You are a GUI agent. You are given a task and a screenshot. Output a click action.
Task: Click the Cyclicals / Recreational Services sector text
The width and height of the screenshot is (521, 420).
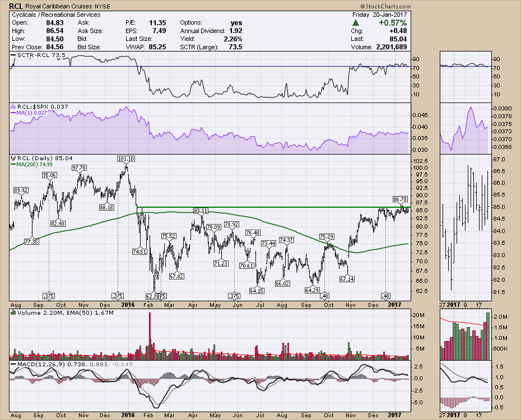click(x=56, y=15)
